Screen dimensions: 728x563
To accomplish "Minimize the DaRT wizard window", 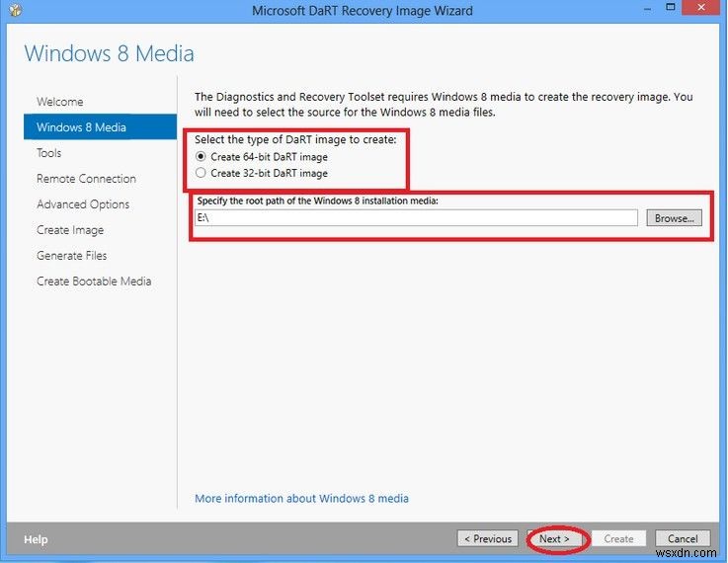I will point(648,8).
